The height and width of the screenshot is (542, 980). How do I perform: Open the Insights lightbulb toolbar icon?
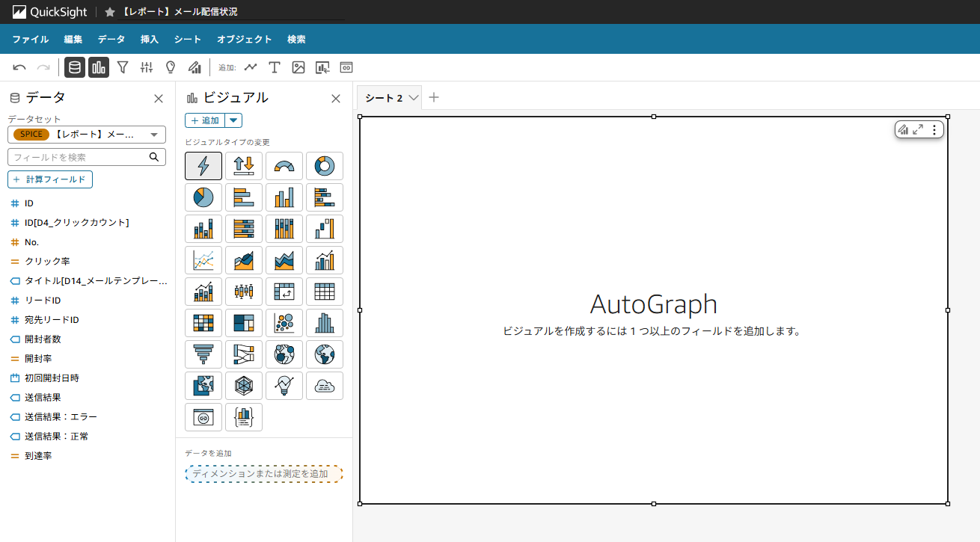(171, 67)
